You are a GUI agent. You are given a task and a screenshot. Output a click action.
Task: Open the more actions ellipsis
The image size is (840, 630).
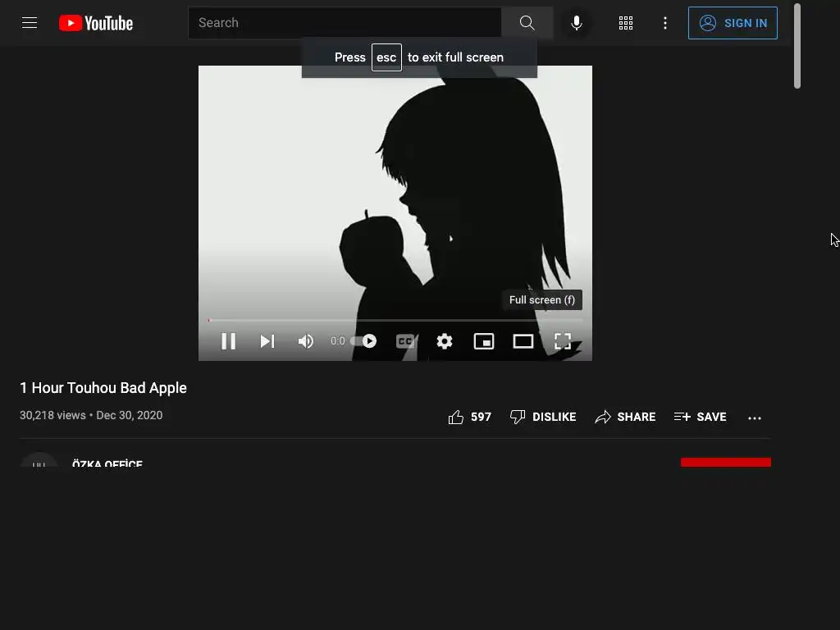[755, 418]
